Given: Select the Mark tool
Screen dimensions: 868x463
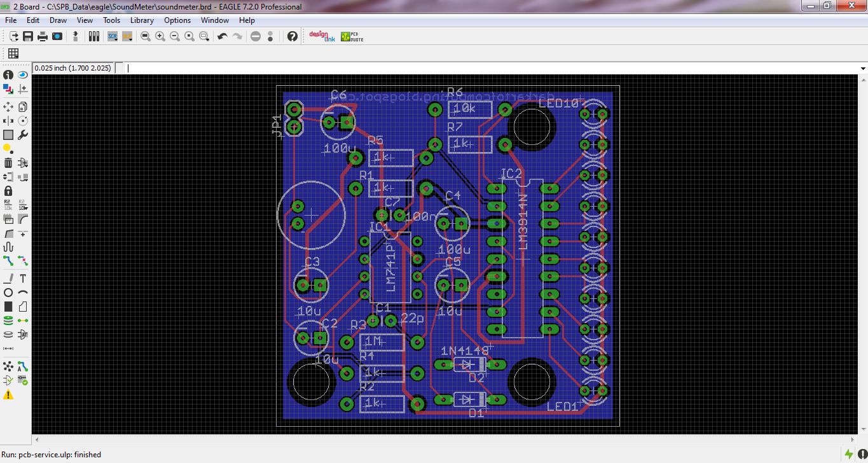Looking at the screenshot, I should (x=23, y=90).
